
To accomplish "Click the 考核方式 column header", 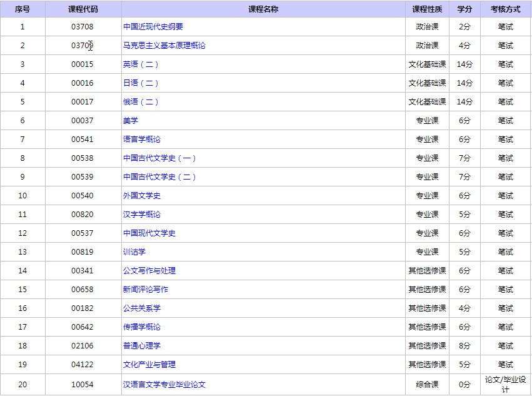I will coord(505,9).
